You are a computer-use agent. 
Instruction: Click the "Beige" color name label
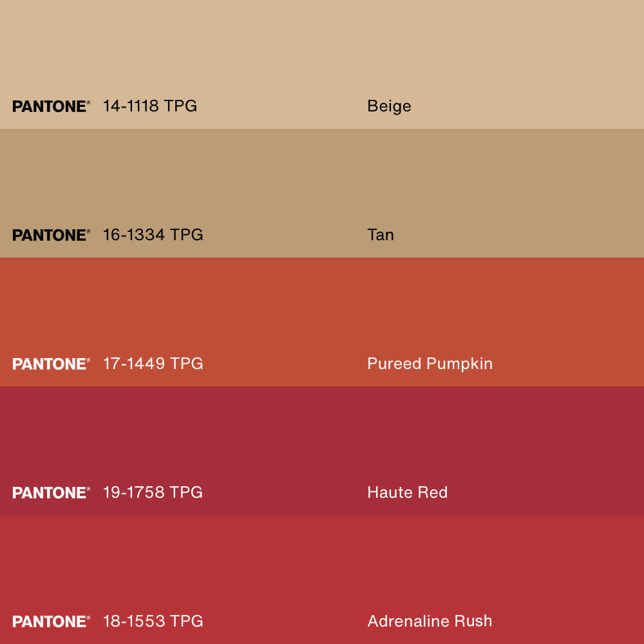[389, 106]
